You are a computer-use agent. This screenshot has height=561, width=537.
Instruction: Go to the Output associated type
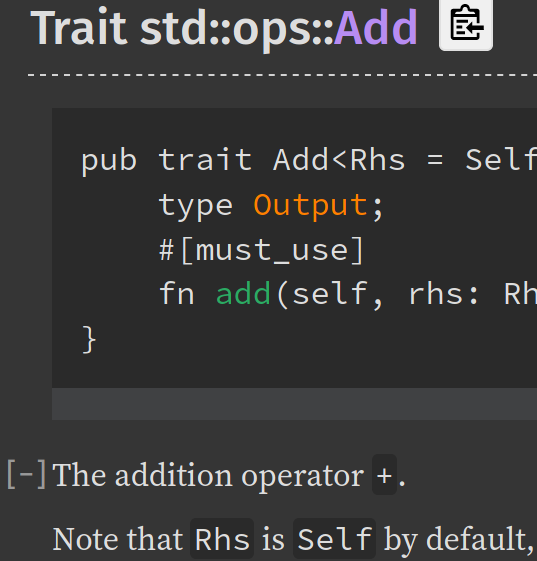tap(311, 205)
